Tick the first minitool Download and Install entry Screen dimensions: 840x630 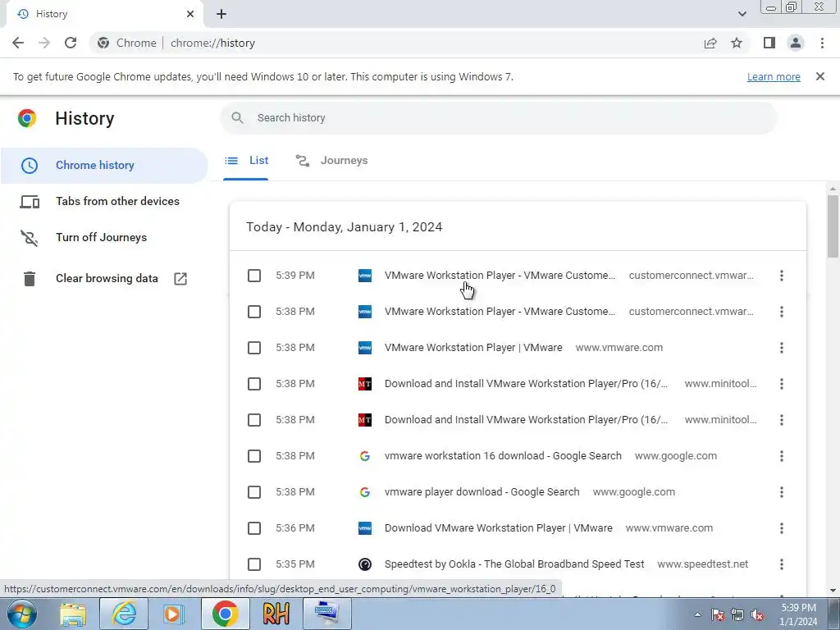pyautogui.click(x=254, y=384)
